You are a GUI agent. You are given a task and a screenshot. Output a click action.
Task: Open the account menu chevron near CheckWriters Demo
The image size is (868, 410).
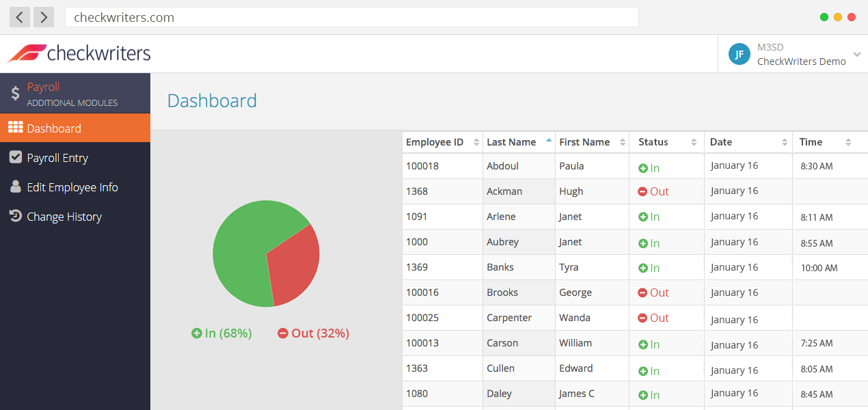[857, 53]
